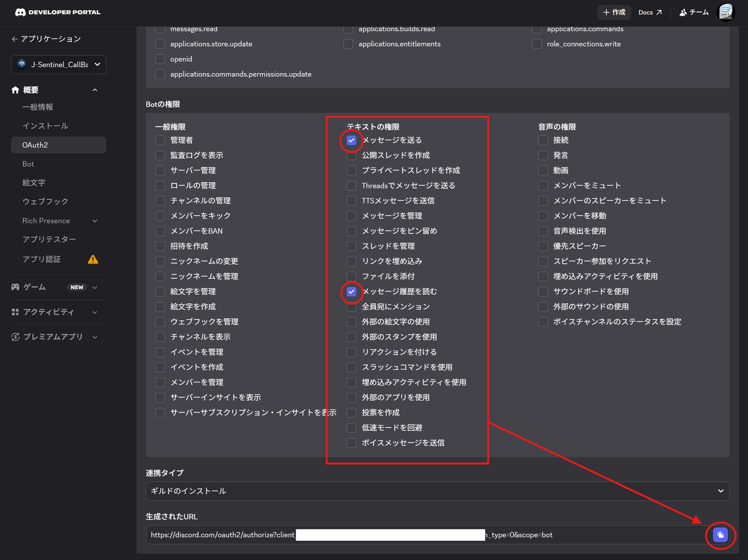
Task: Enable 優先スピーカー checkbox
Action: (x=543, y=246)
